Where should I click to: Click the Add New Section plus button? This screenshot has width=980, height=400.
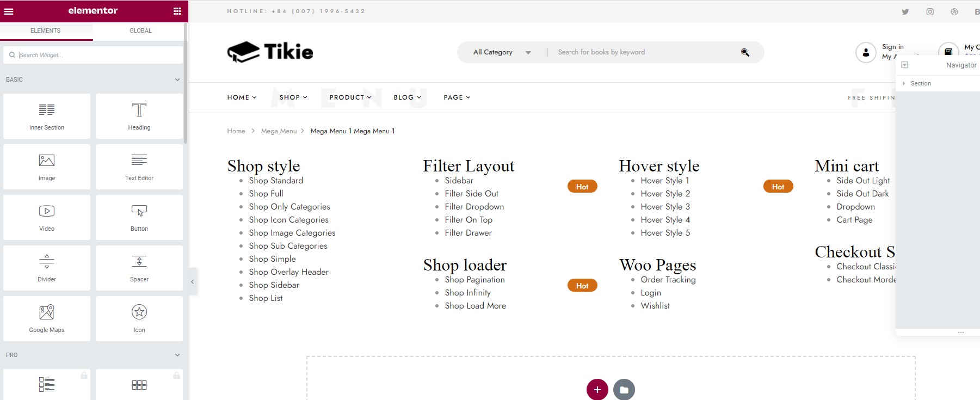click(x=597, y=390)
